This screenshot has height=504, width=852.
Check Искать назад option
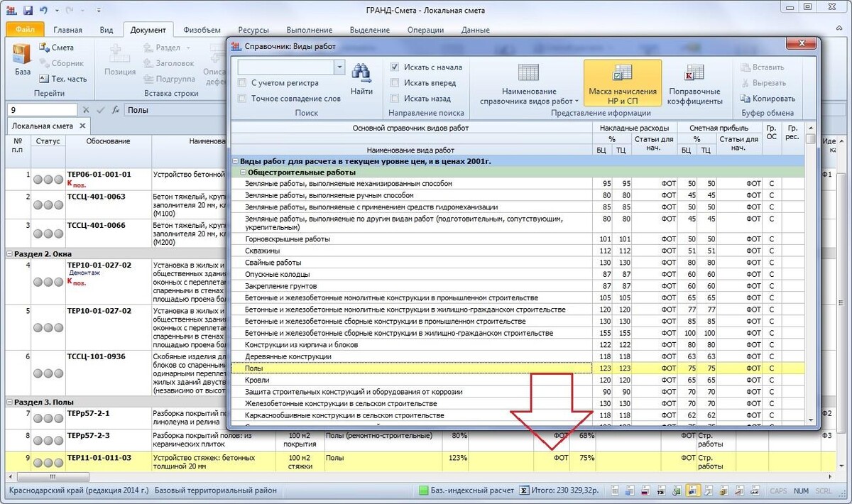pos(395,99)
